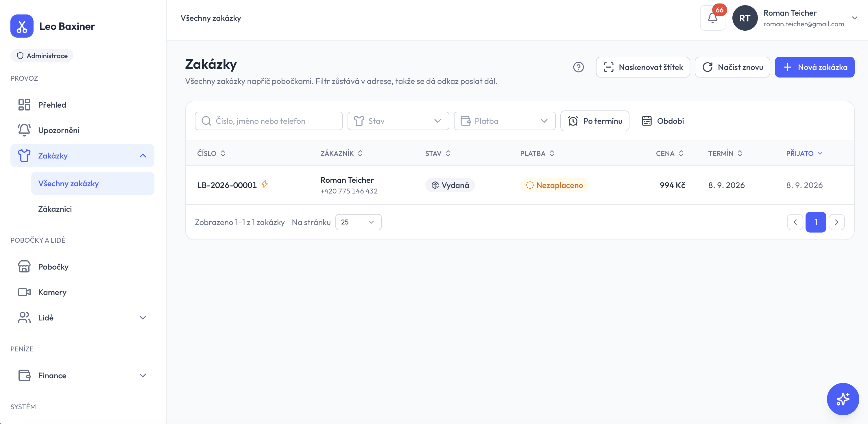This screenshot has width=868, height=424.
Task: Open the Platba filter dropdown
Action: point(505,121)
